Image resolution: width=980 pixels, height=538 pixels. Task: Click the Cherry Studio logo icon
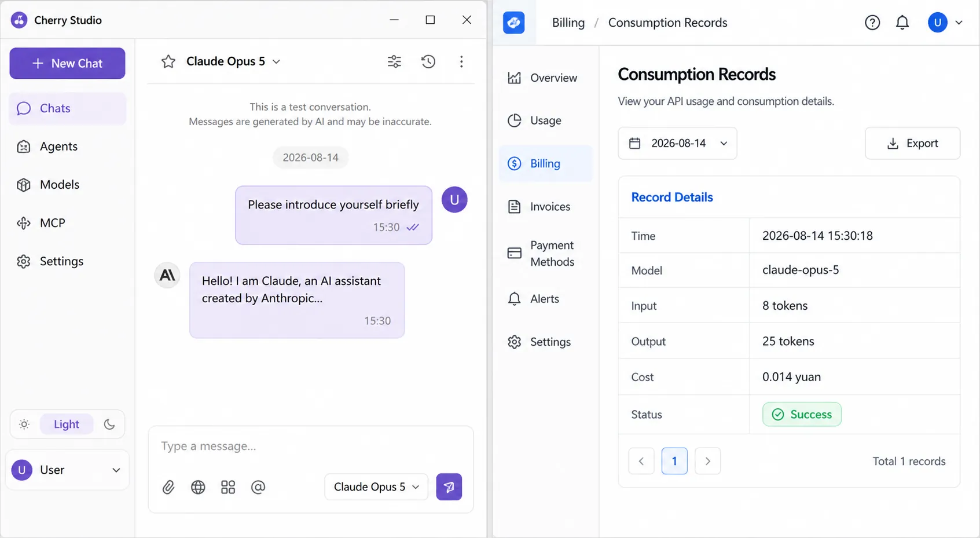click(x=19, y=20)
